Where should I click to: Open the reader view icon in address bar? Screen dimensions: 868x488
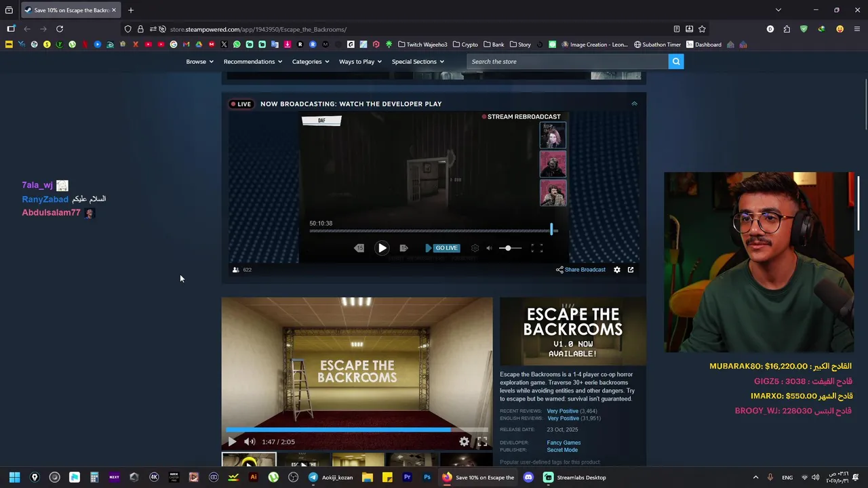coord(676,29)
